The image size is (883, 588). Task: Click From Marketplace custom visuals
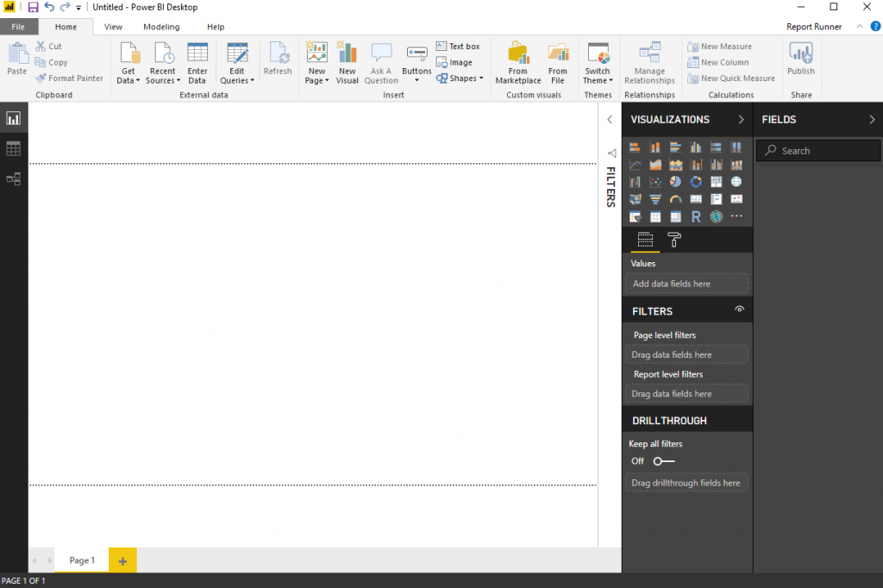tap(518, 64)
